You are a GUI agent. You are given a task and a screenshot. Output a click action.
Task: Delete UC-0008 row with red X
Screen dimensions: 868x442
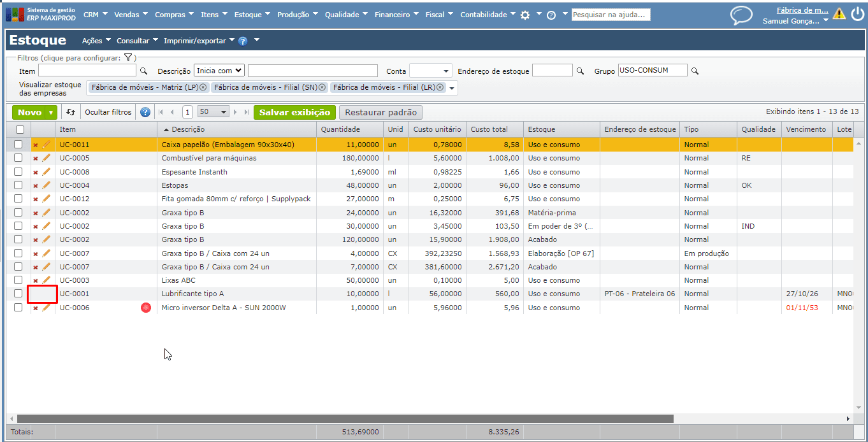36,173
